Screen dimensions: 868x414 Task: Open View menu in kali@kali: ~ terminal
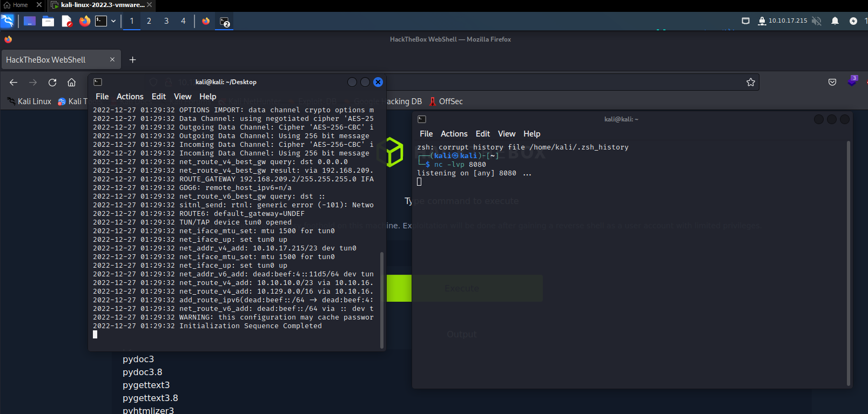pyautogui.click(x=507, y=134)
